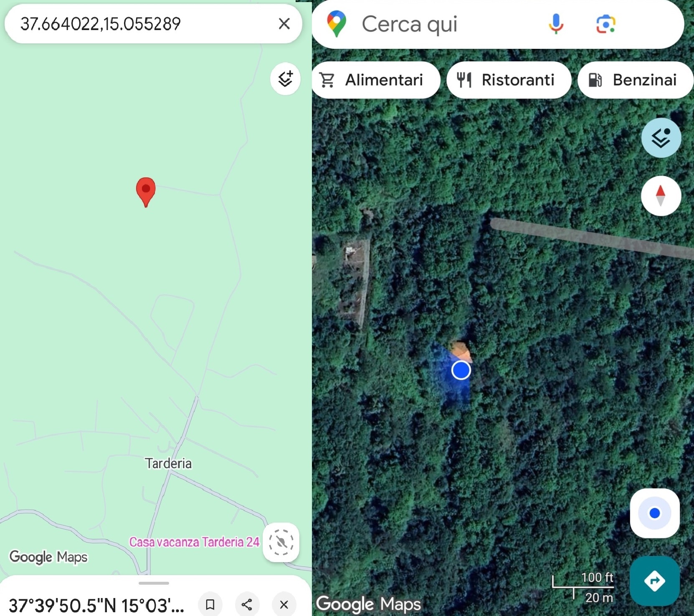Clear the coordinates search with the X icon

point(284,24)
